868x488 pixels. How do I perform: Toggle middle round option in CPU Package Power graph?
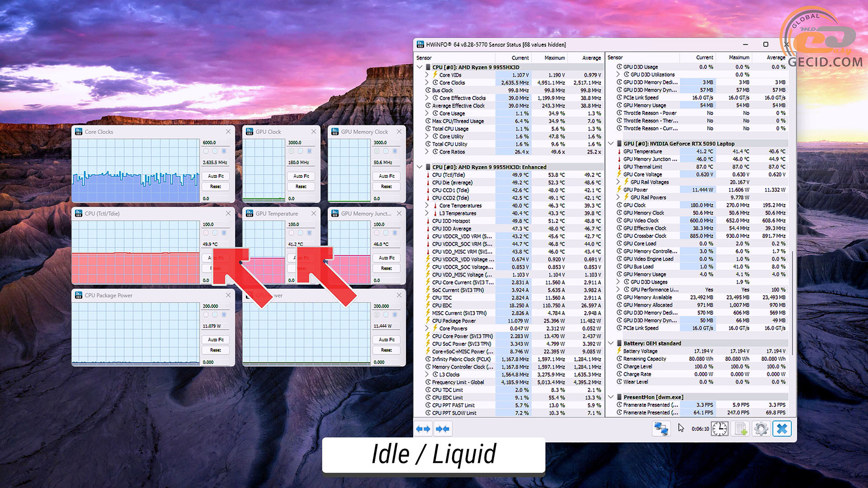(215, 315)
